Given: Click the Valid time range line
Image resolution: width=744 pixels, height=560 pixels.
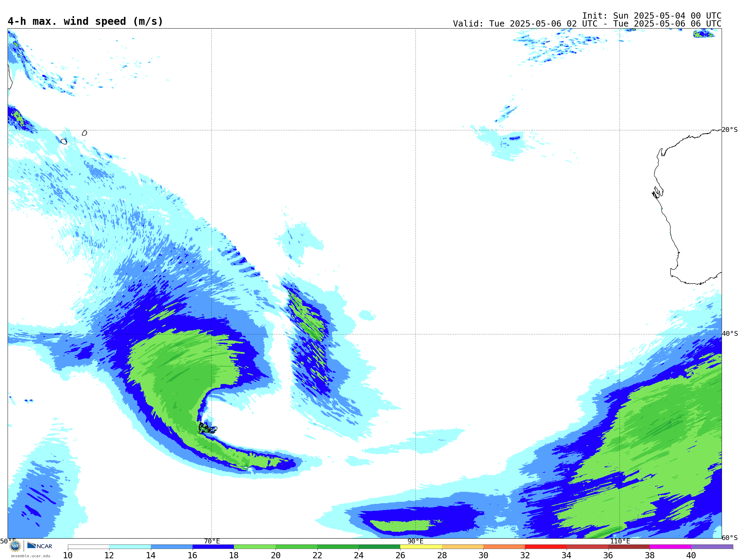Looking at the screenshot, I should point(587,24).
